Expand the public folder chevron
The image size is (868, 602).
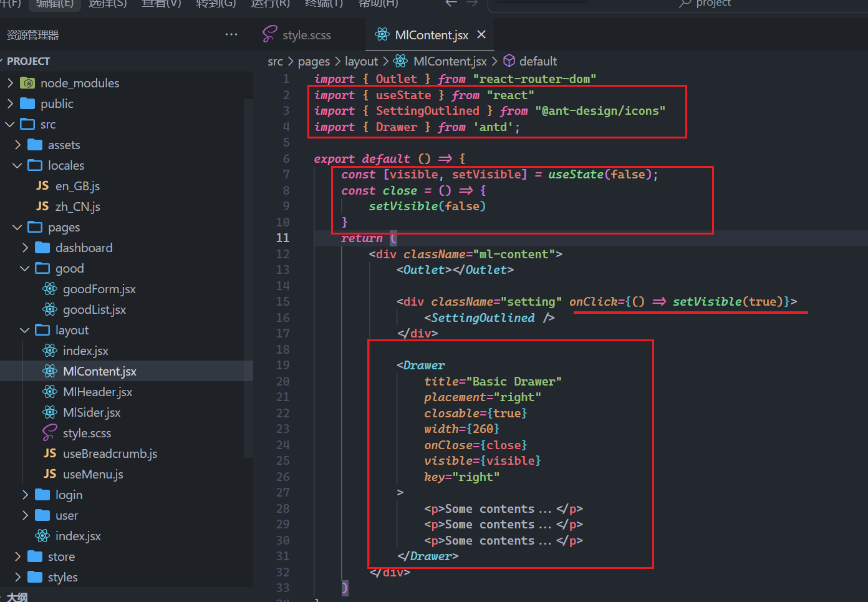10,103
